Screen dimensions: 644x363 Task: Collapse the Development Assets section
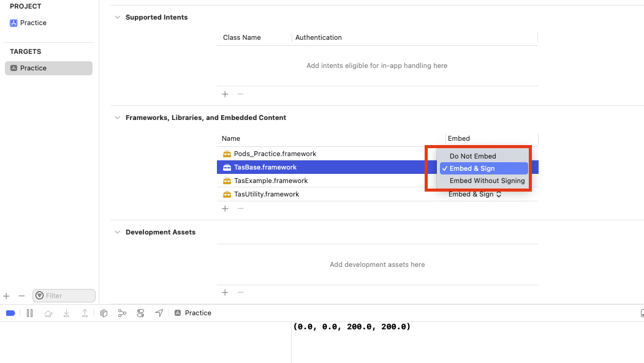coord(118,232)
